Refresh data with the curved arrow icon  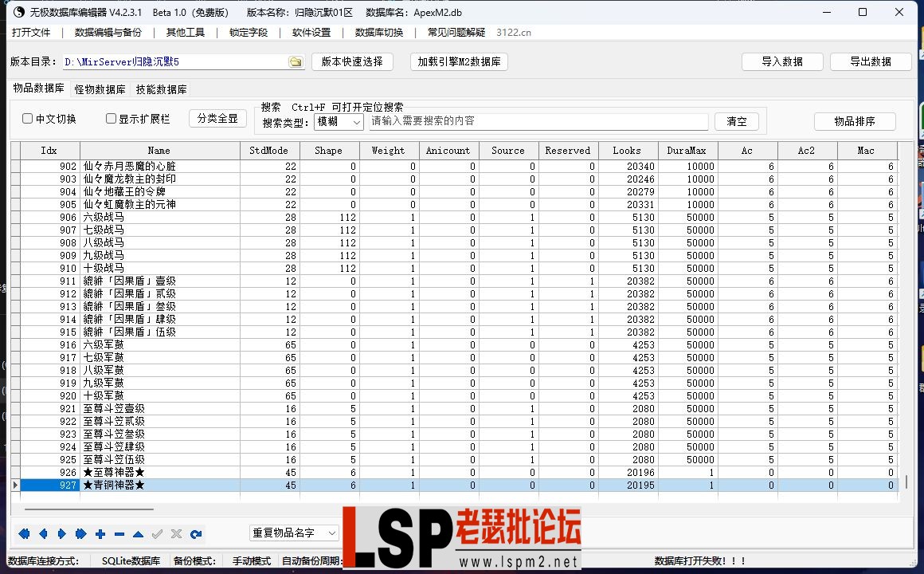pos(196,534)
